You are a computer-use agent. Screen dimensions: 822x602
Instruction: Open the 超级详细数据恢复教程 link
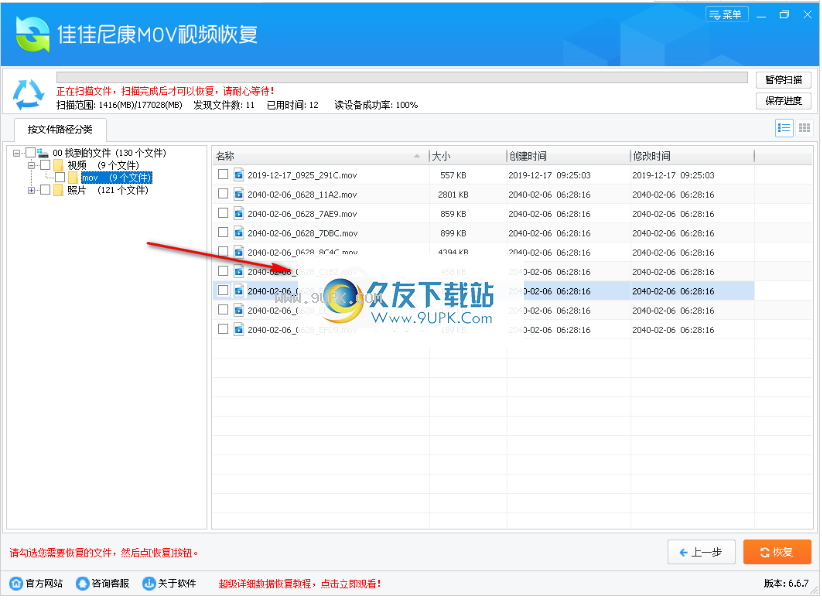(x=300, y=584)
